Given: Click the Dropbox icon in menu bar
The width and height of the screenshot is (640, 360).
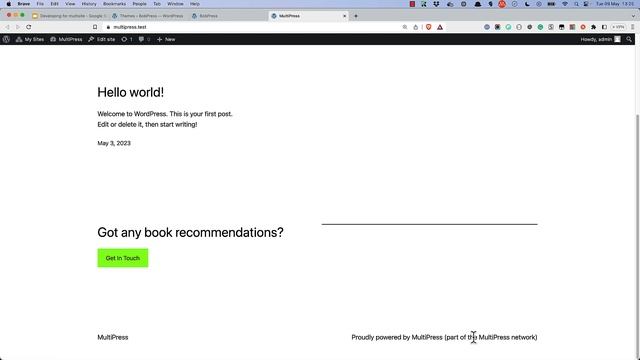Looking at the screenshot, I should [x=436, y=4].
